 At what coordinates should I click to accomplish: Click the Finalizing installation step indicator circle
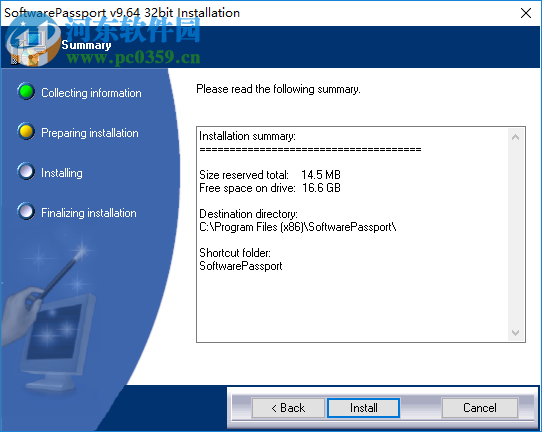pos(26,211)
